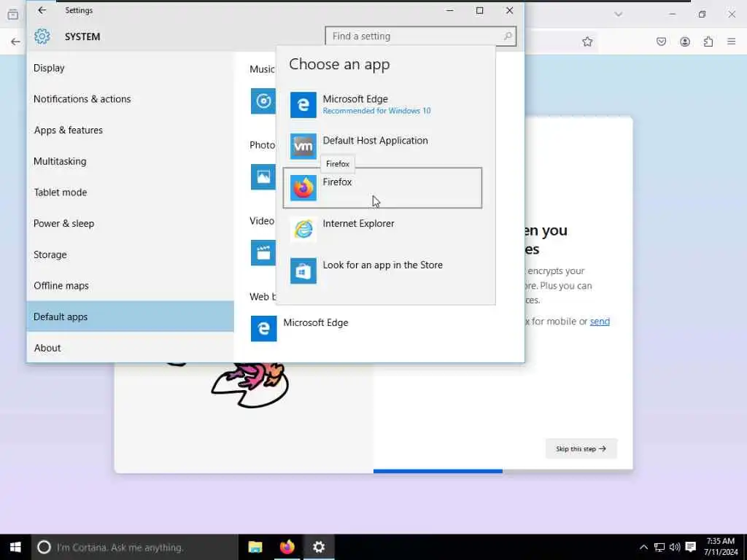Open Firefox extensions puzzle icon

pos(708,42)
